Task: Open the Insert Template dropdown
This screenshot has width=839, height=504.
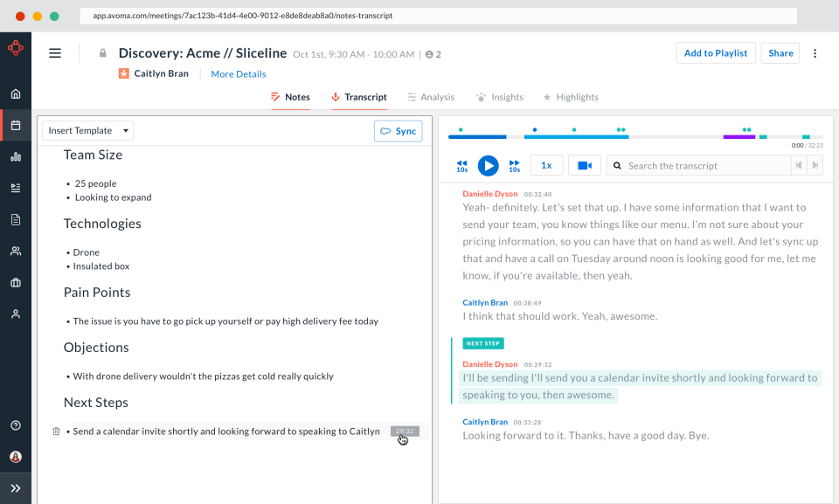Action: [87, 129]
